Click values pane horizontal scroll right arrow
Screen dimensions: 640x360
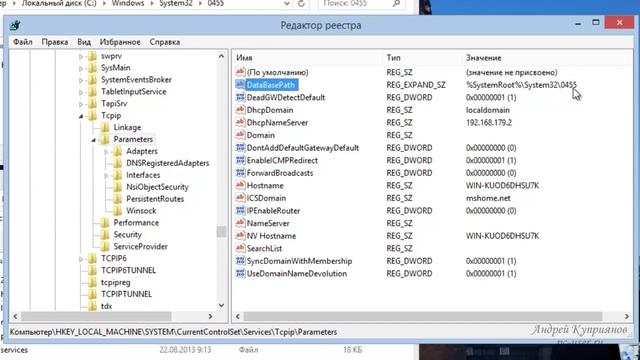[x=627, y=316]
